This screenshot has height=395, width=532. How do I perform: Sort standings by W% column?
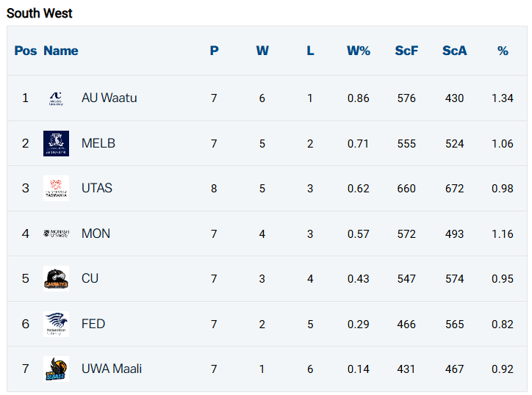pyautogui.click(x=359, y=51)
